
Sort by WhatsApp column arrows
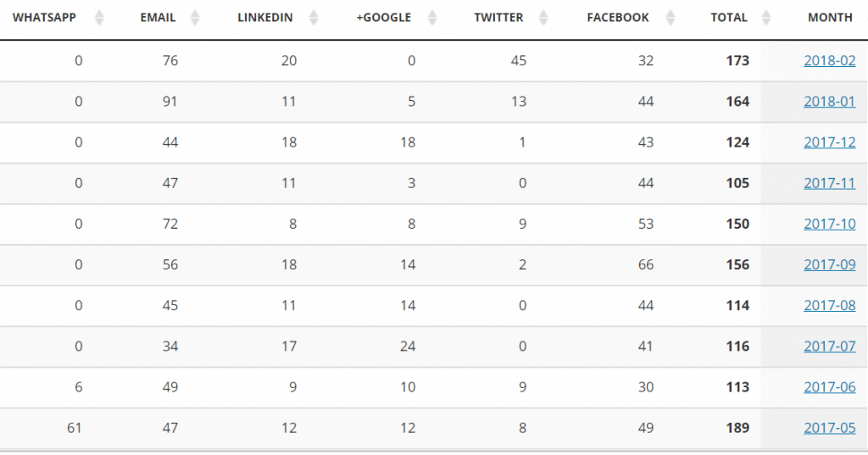[99, 18]
